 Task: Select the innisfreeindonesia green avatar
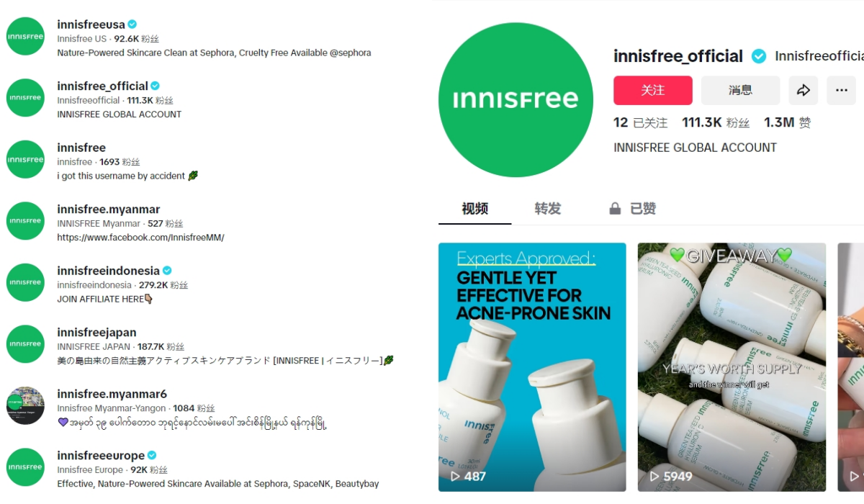25,283
